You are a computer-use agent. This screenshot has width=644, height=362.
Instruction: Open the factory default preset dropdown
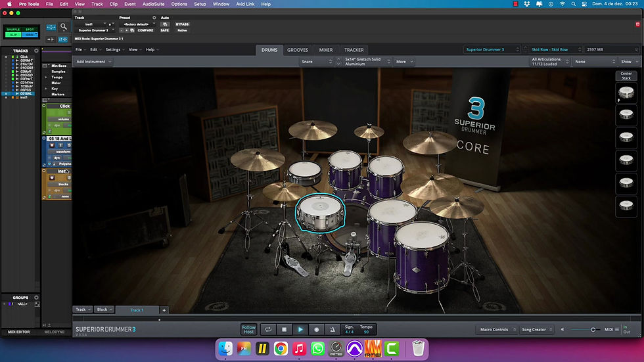coord(137,24)
